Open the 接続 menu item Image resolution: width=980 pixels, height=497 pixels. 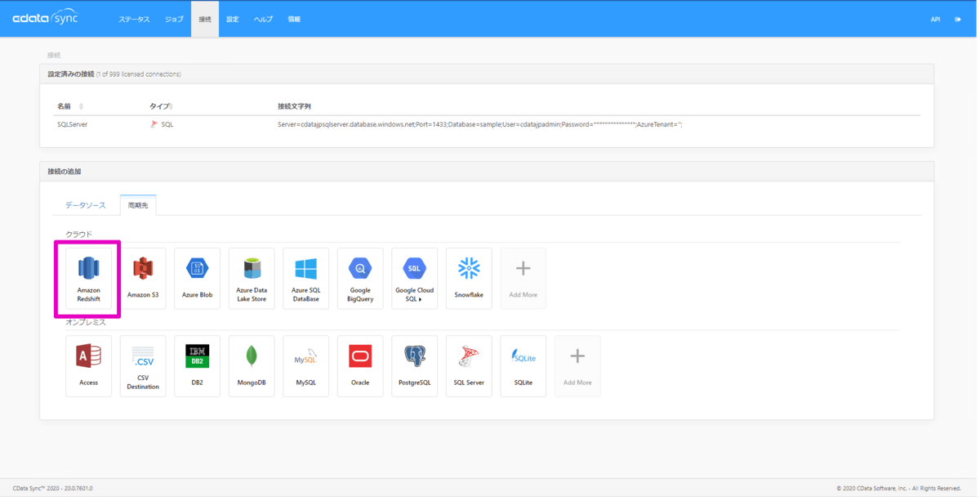pyautogui.click(x=205, y=19)
